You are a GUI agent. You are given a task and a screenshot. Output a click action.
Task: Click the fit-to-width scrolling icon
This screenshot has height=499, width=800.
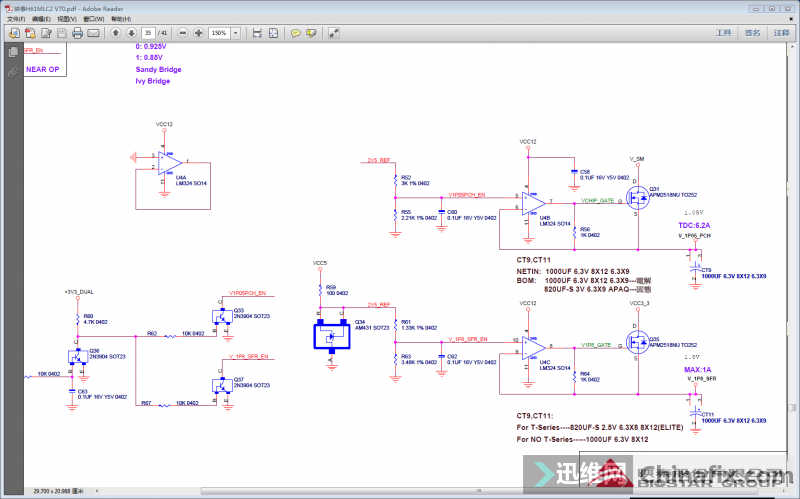pos(257,33)
